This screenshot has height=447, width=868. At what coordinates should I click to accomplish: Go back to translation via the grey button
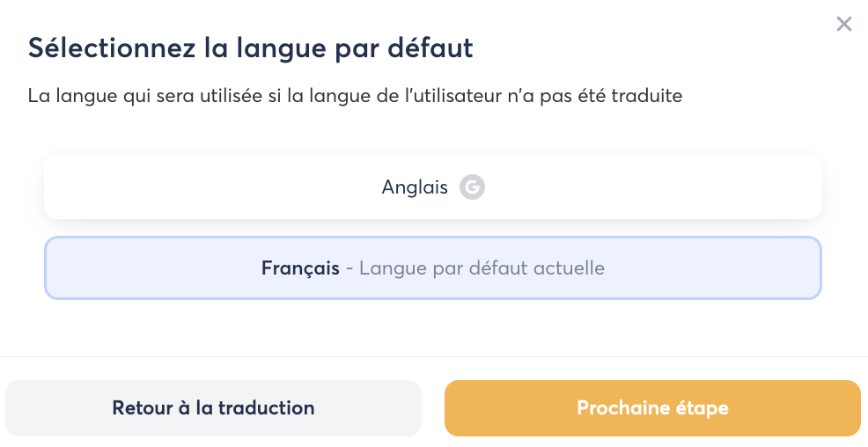pyautogui.click(x=213, y=408)
